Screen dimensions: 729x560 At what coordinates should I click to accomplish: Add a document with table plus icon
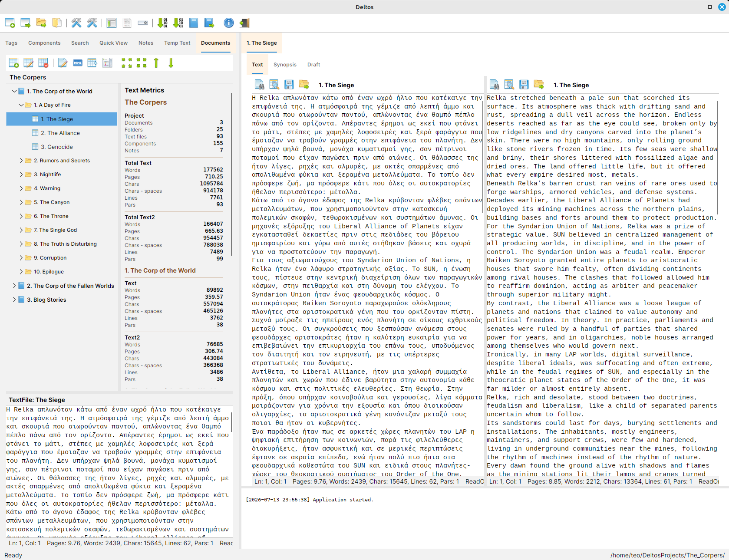pos(14,63)
